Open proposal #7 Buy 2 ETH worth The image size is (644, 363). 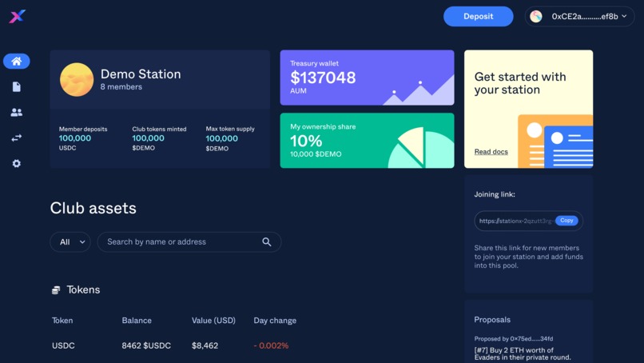pos(523,353)
